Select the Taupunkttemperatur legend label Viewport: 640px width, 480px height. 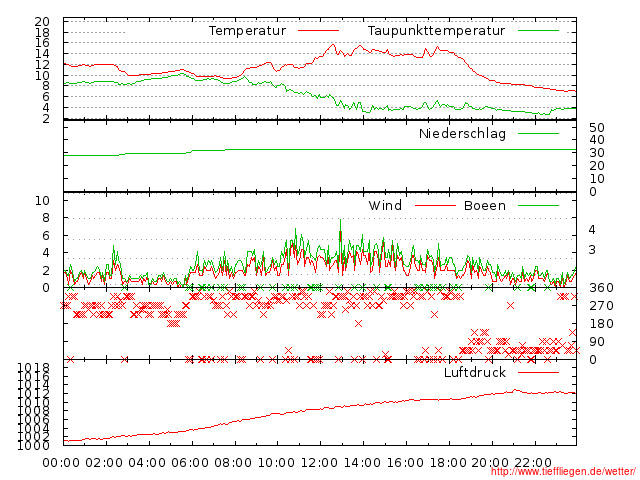click(436, 31)
